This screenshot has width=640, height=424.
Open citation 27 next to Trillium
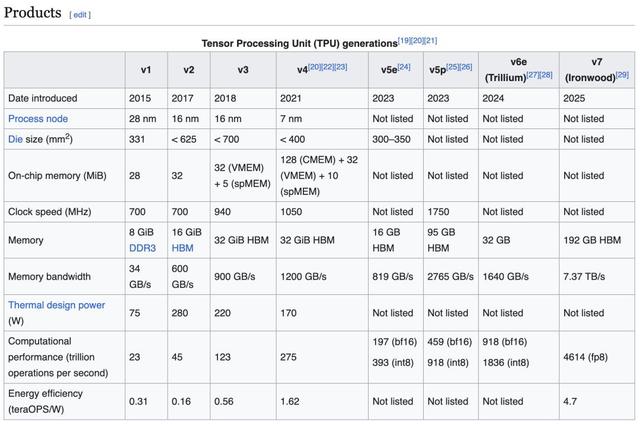[531, 73]
